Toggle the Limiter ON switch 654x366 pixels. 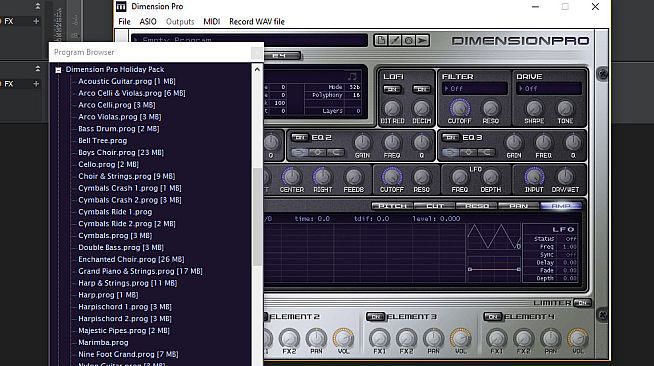click(x=582, y=303)
